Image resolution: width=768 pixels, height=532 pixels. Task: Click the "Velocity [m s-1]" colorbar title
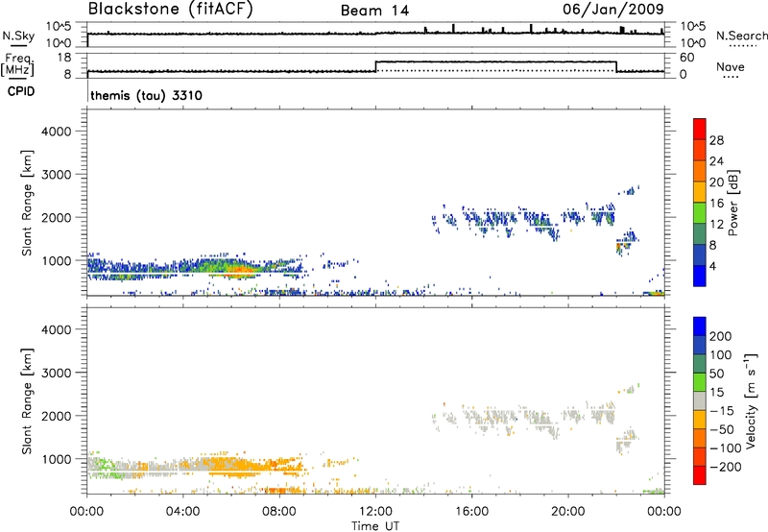(x=751, y=400)
